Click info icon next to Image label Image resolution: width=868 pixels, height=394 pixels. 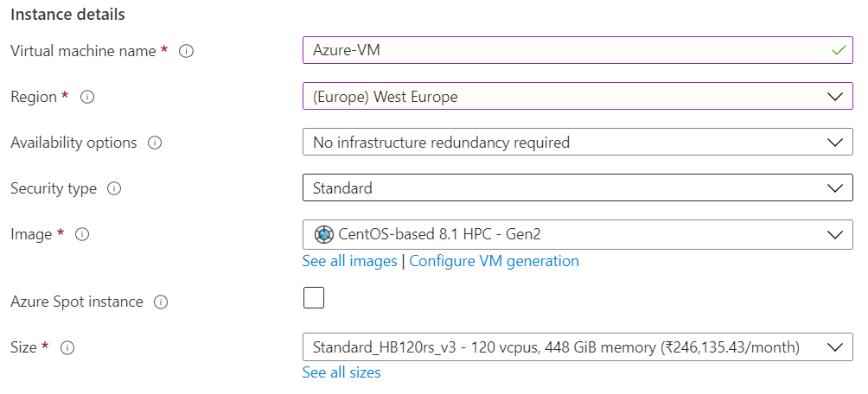[83, 234]
